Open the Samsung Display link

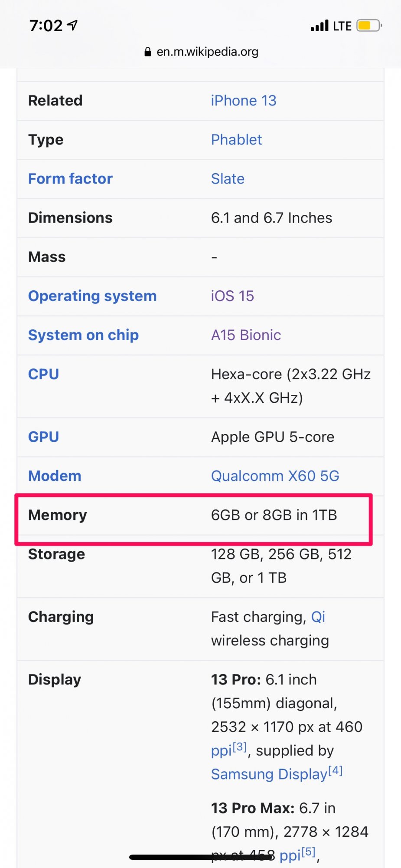click(x=269, y=774)
